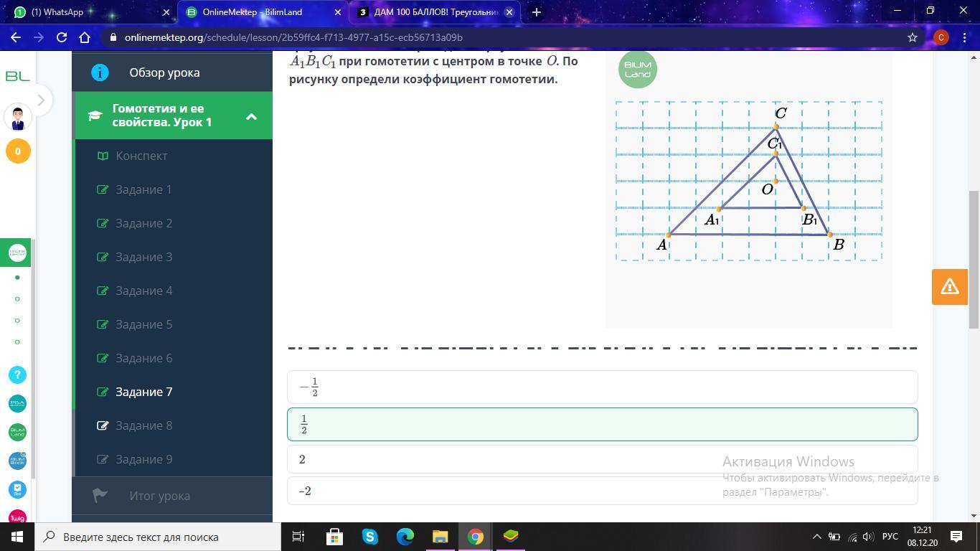Open Microsoft Edge from taskbar
This screenshot has width=980, height=551.
click(405, 537)
